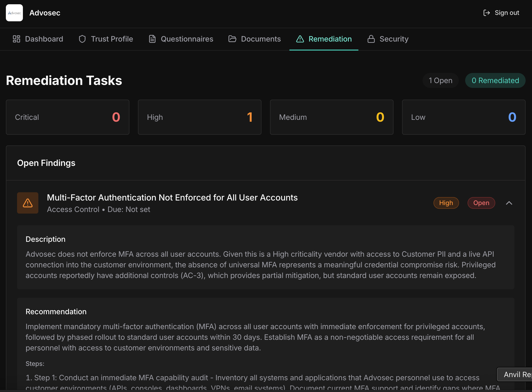Click the description paragraph starting 'Advosec does not enforce'
The width and height of the screenshot is (532, 392).
[x=261, y=265]
